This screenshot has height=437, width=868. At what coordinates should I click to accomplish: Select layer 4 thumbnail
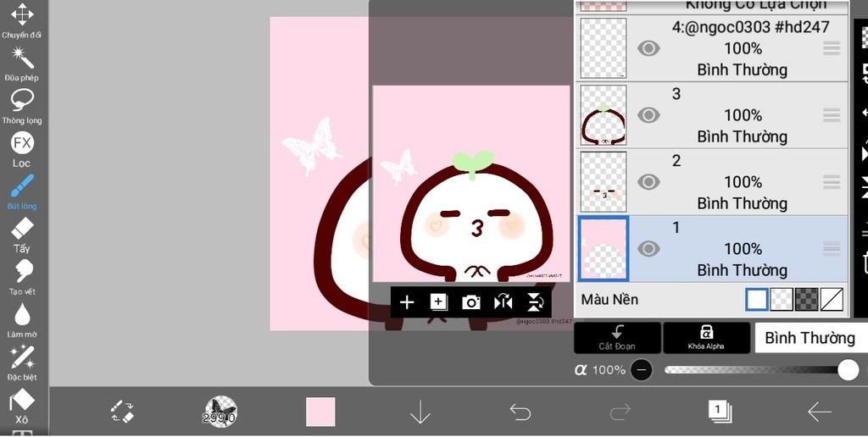click(604, 48)
